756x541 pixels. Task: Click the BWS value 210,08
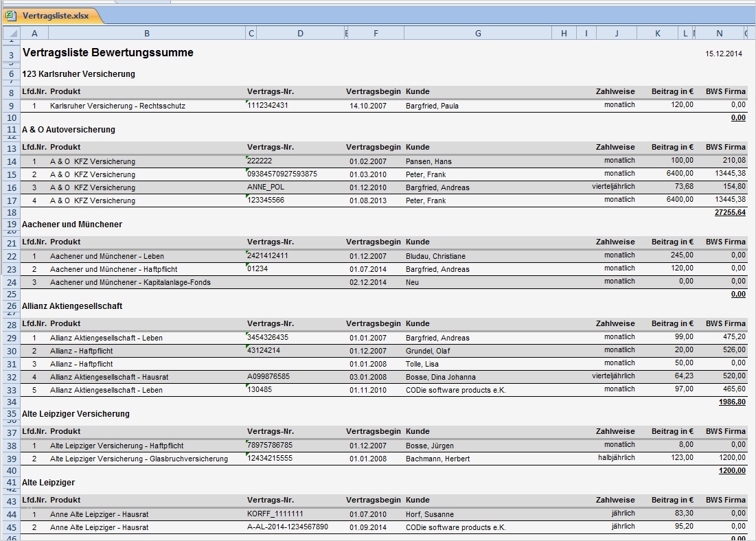pyautogui.click(x=734, y=161)
